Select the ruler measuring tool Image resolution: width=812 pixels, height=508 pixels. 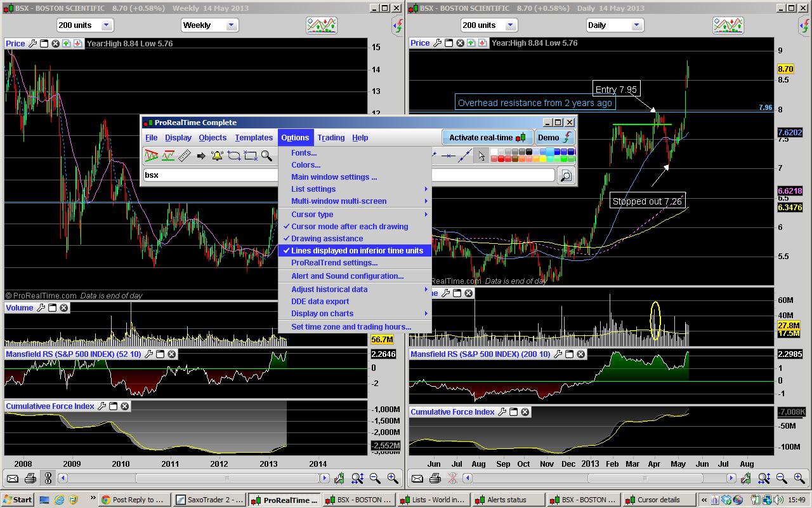click(185, 156)
